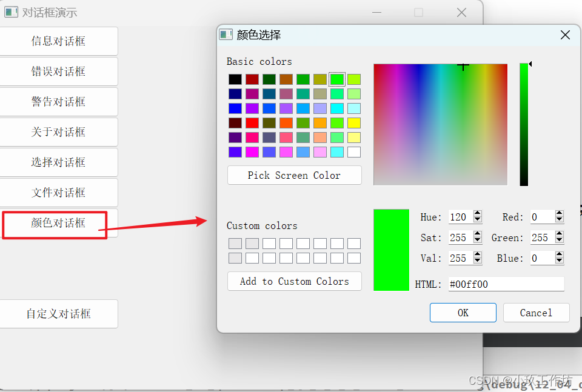Select the pure red basic color

pyautogui.click(x=252, y=123)
